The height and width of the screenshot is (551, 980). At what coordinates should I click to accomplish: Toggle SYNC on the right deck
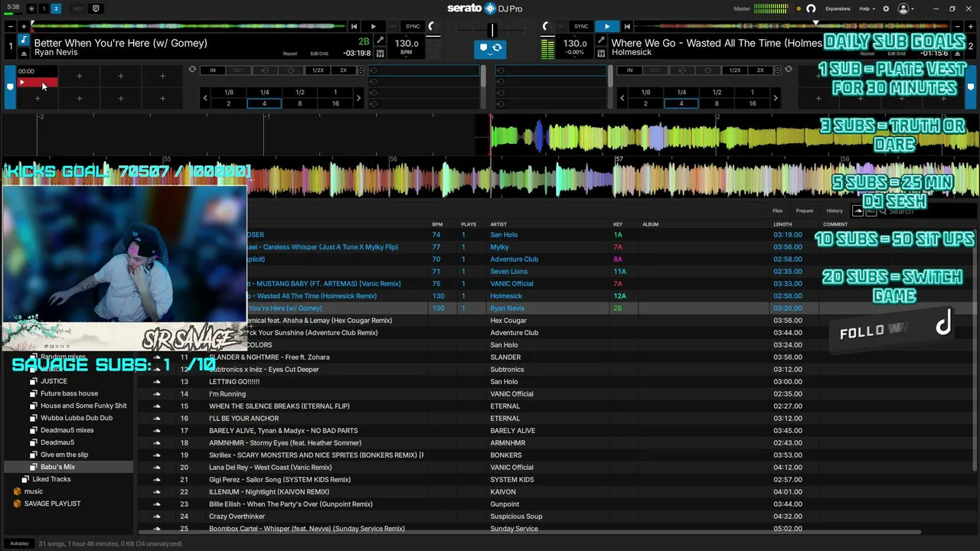point(581,27)
